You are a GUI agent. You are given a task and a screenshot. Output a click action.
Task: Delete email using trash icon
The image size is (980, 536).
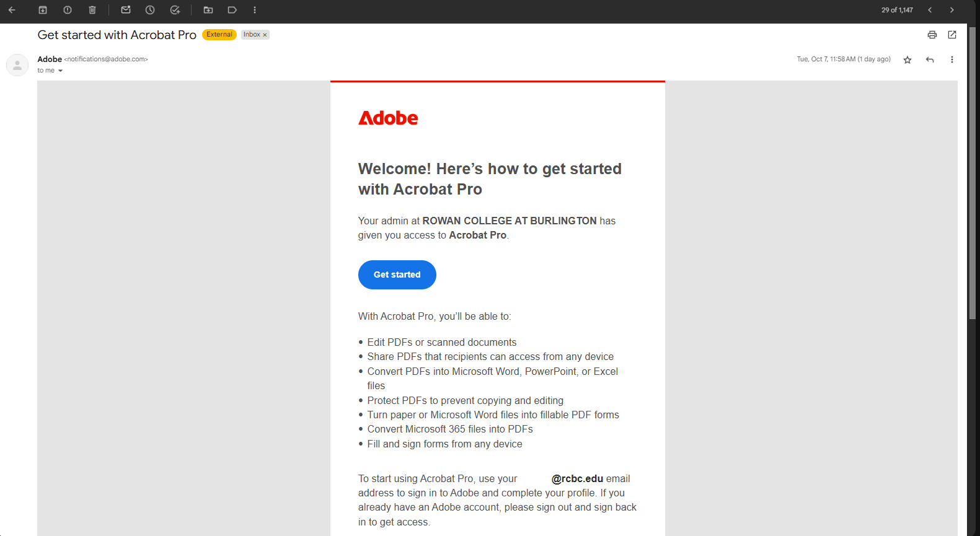(x=92, y=10)
